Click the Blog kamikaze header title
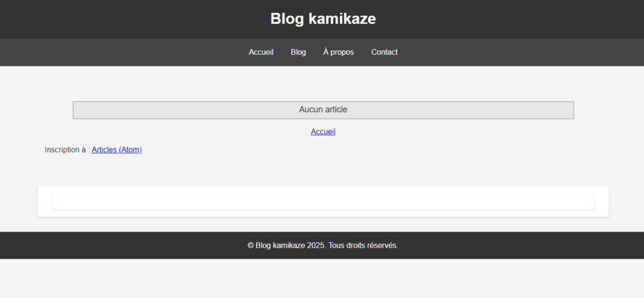Viewport: 644px width, 298px height. [x=323, y=19]
